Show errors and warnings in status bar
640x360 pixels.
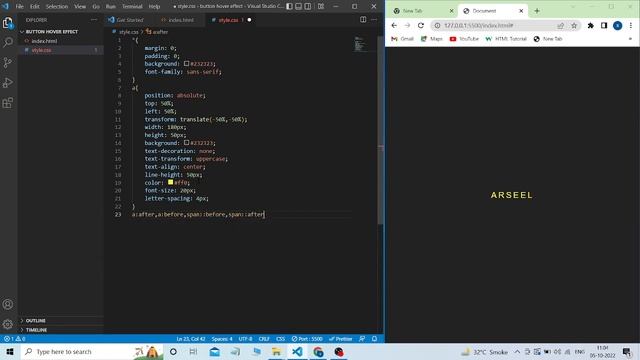click(14, 339)
